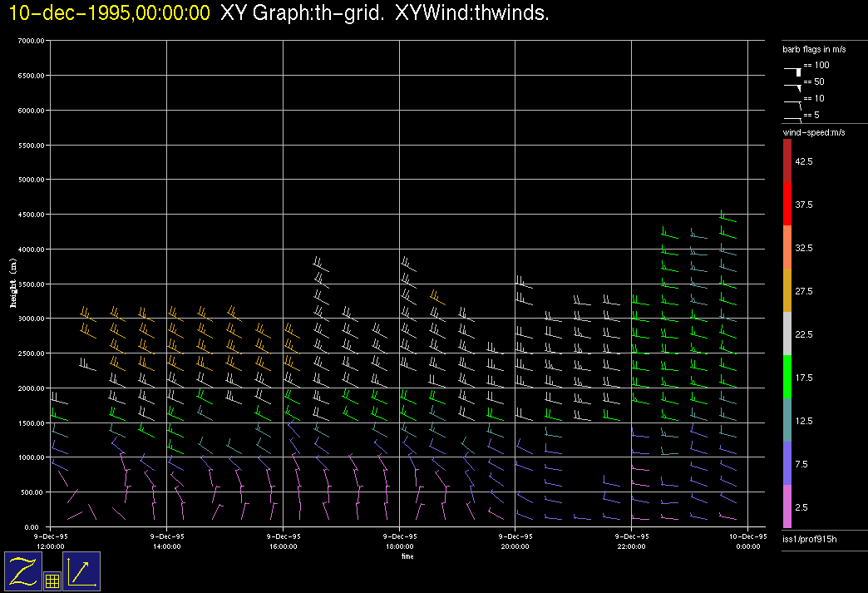868x593 pixels.
Task: Click the Zebra 'Z' logo icon
Action: 22,571
